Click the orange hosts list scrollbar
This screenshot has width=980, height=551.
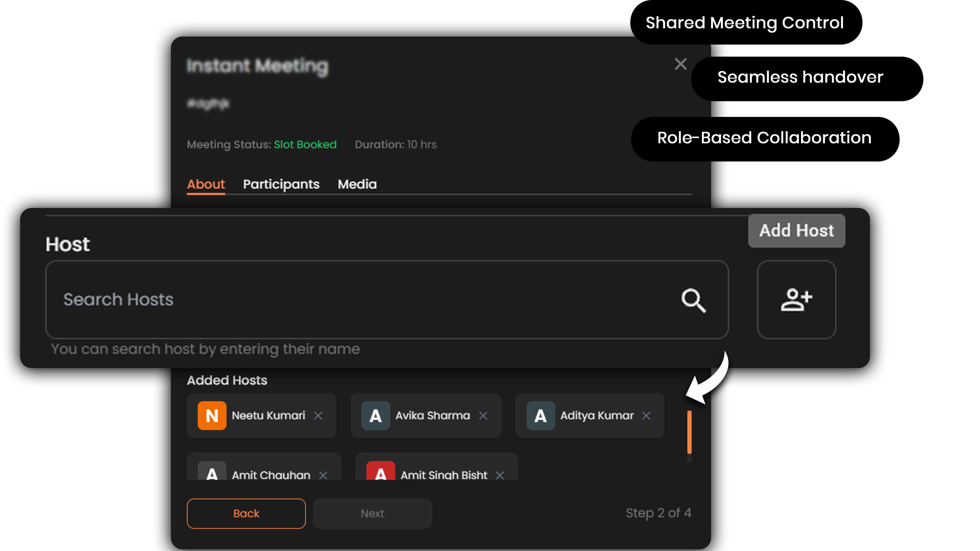[689, 432]
